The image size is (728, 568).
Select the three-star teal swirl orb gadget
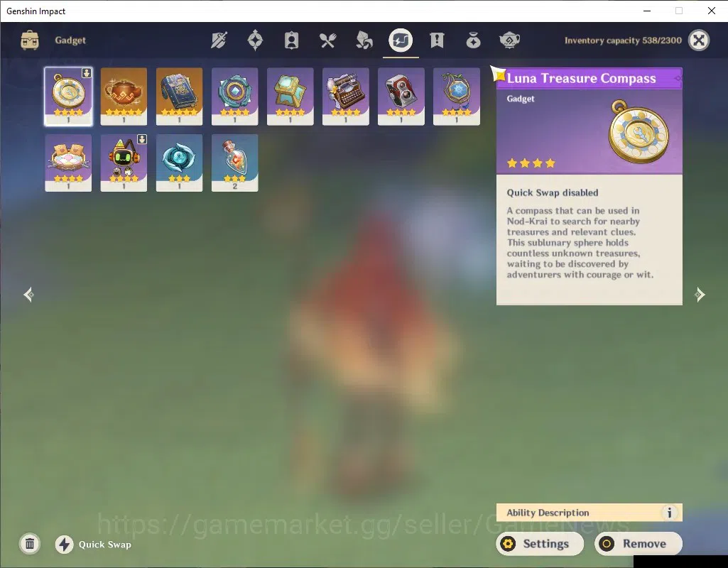coord(179,163)
